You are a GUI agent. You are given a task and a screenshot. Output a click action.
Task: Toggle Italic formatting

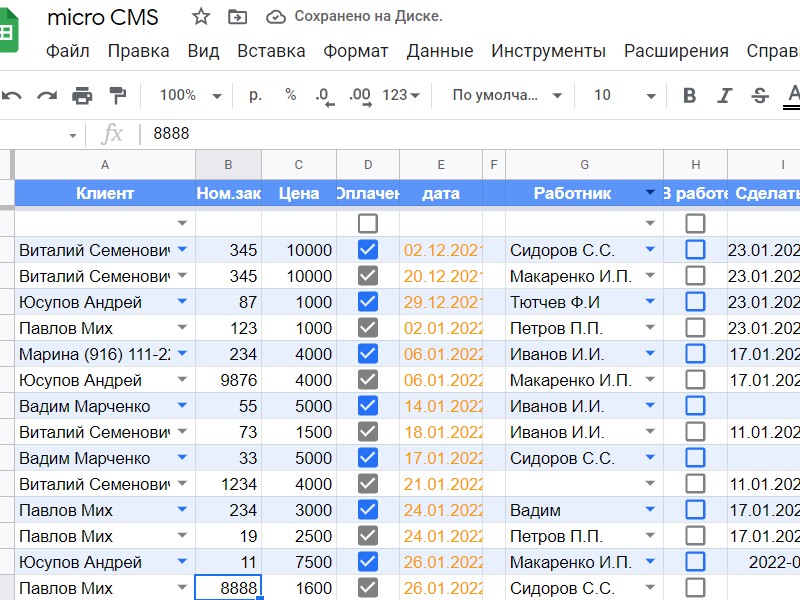(724, 95)
